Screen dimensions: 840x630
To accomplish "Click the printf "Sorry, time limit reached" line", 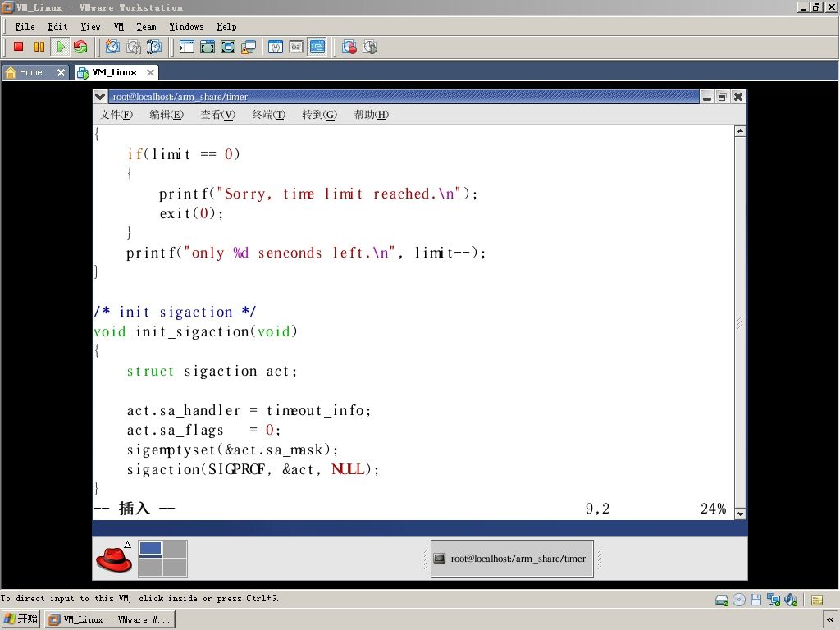I will (x=317, y=194).
